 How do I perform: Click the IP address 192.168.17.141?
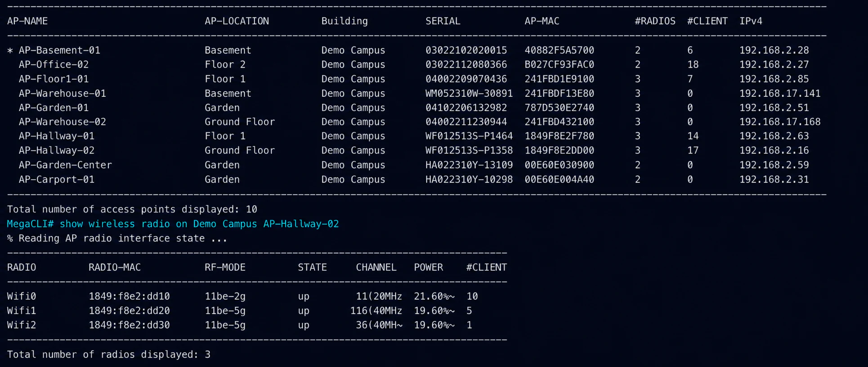coord(780,93)
